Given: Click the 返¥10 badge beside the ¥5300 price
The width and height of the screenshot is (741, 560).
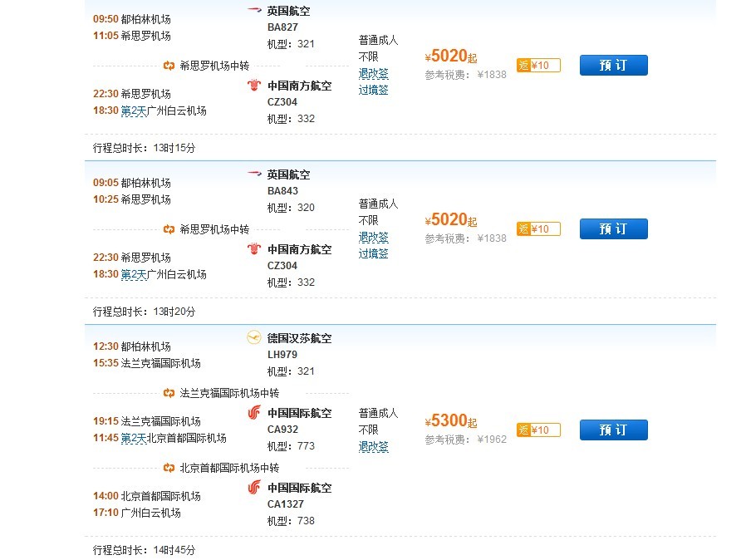Looking at the screenshot, I should pos(538,430).
